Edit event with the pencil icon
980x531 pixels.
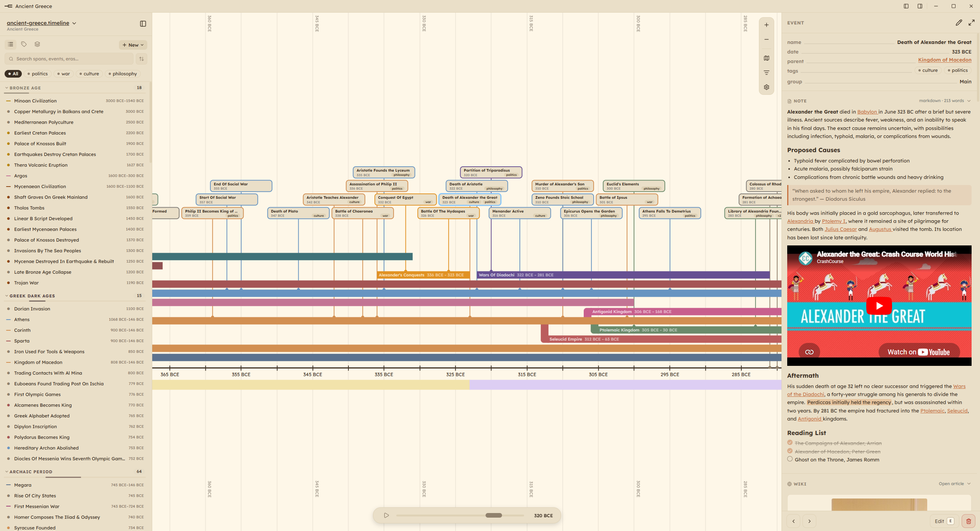coord(959,23)
